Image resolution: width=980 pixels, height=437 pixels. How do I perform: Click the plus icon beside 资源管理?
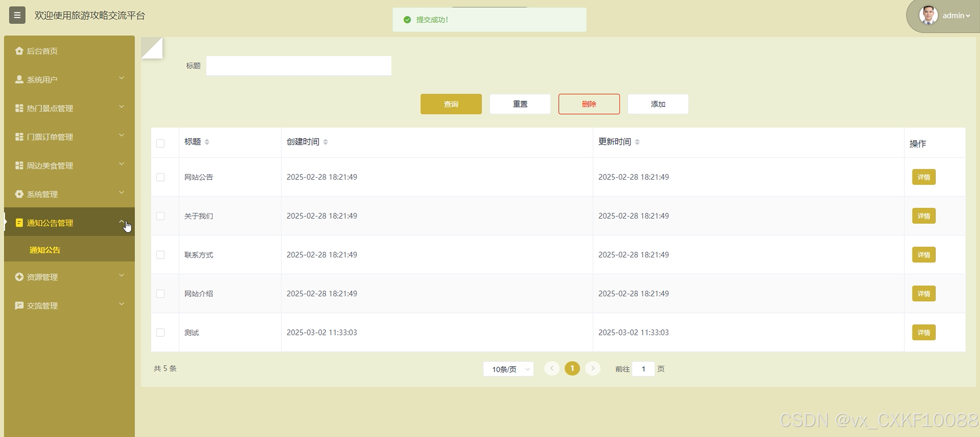click(19, 277)
